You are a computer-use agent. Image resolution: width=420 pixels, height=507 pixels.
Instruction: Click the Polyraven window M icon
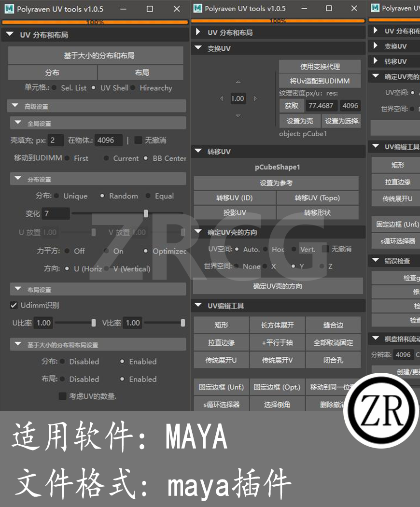click(x=9, y=8)
